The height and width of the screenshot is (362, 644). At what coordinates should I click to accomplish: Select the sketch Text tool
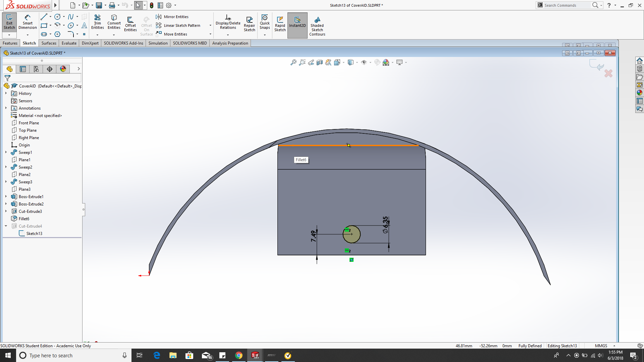pyautogui.click(x=84, y=25)
